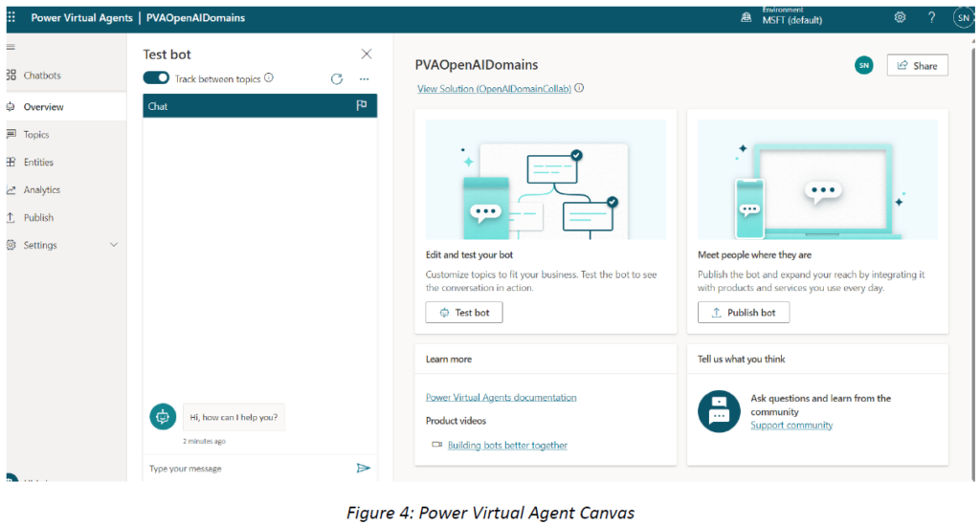Send the message with arrow icon
Screen dimensions: 980x526
[363, 468]
